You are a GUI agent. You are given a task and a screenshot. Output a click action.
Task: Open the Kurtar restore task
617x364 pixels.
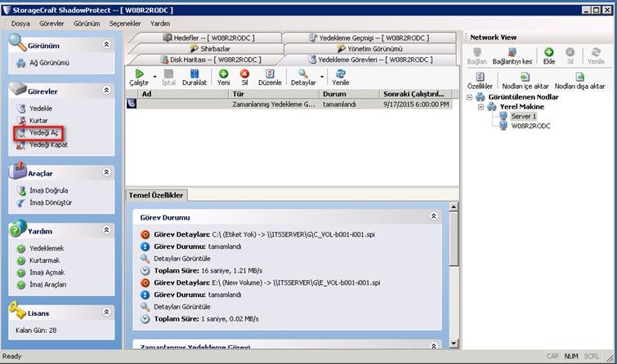pyautogui.click(x=38, y=120)
